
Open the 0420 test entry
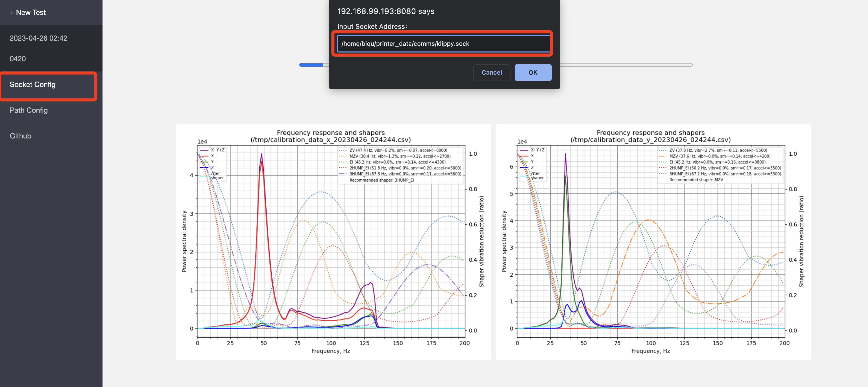tap(18, 59)
